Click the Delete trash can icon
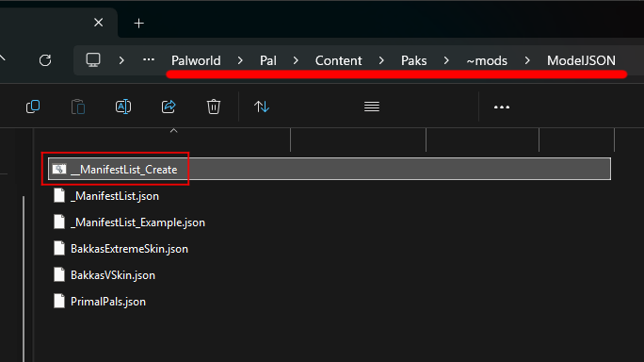 214,107
